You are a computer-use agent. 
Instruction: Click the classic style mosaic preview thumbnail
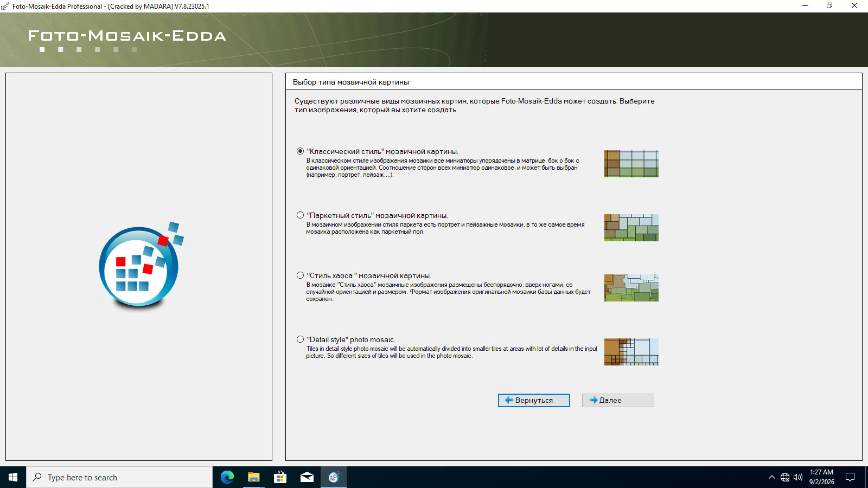631,164
